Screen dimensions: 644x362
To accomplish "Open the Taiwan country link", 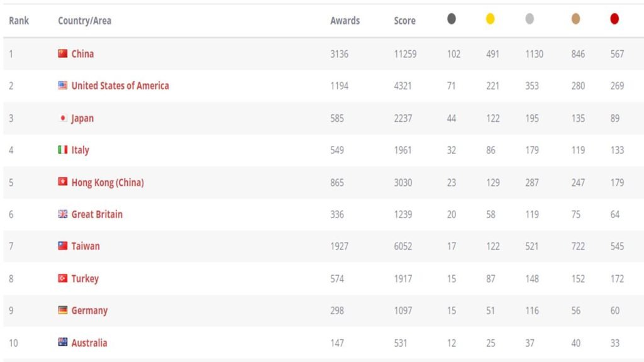I will click(x=86, y=246).
